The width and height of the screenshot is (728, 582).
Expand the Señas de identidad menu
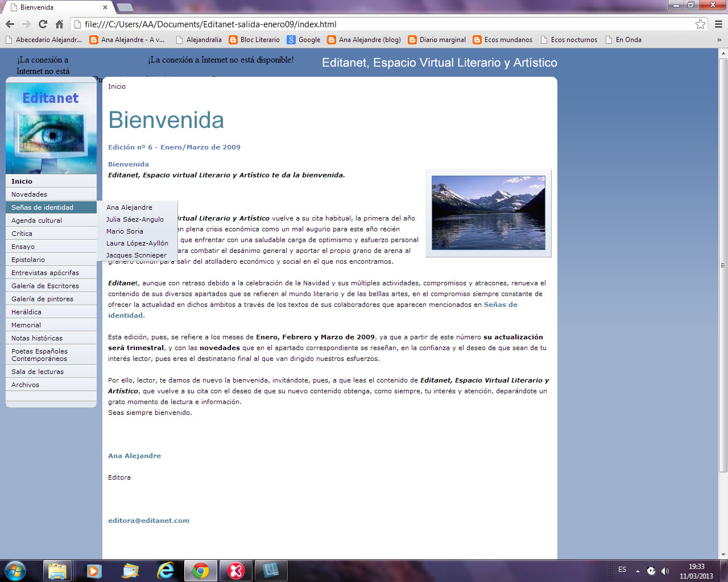coord(43,207)
